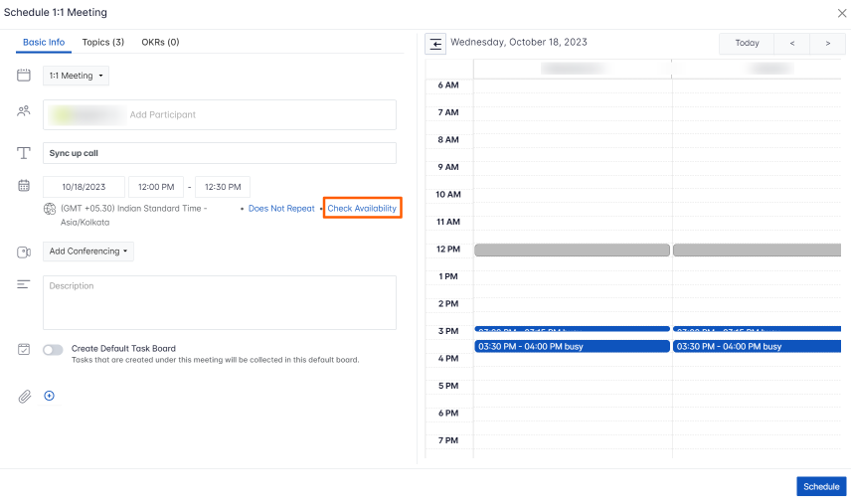Open the 1:1 Meeting type dropdown
The height and width of the screenshot is (504, 851).
(76, 76)
